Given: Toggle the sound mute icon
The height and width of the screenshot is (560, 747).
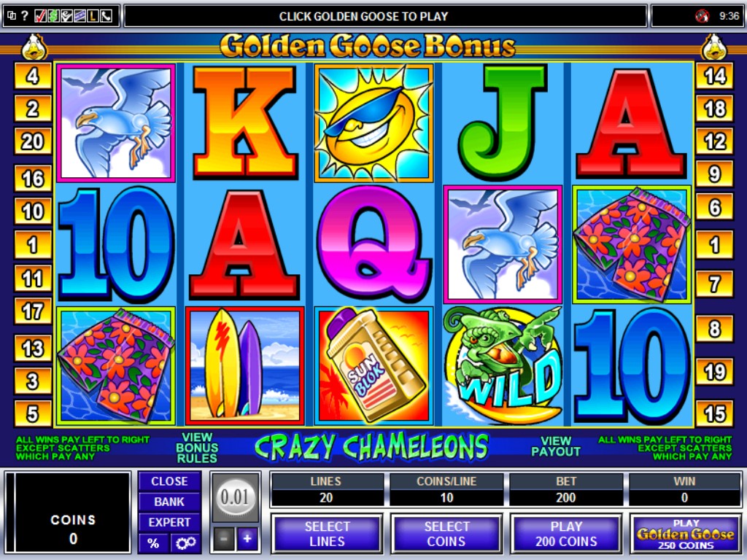Looking at the screenshot, I should tap(702, 16).
